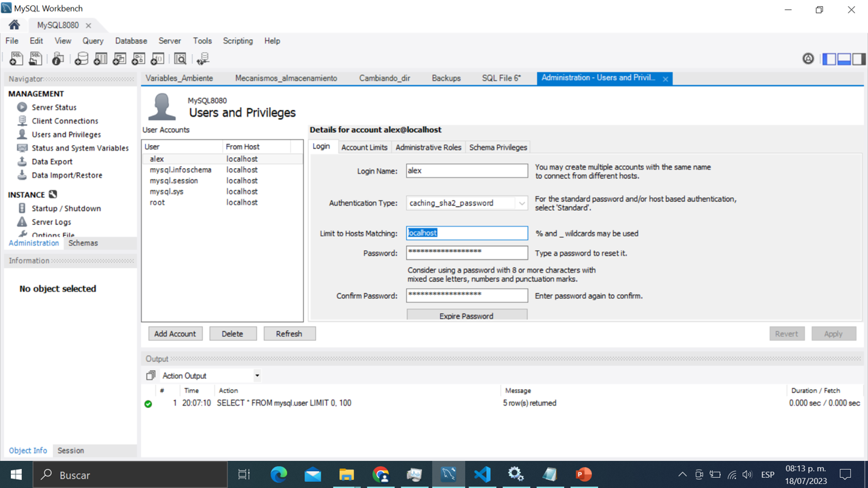The image size is (868, 488).
Task: Open Data Export in Navigator
Action: click(x=52, y=161)
